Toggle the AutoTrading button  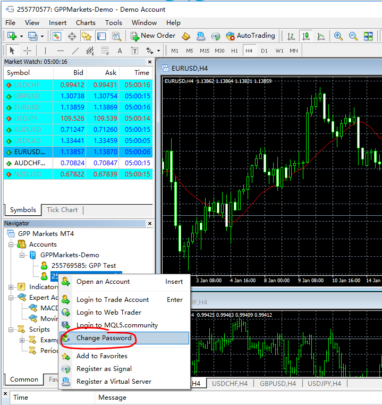click(x=250, y=36)
